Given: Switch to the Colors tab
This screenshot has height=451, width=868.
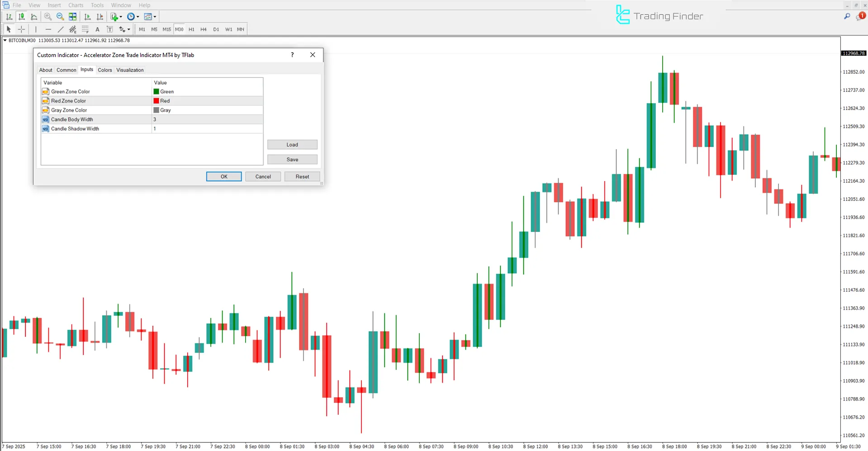Looking at the screenshot, I should [x=104, y=70].
